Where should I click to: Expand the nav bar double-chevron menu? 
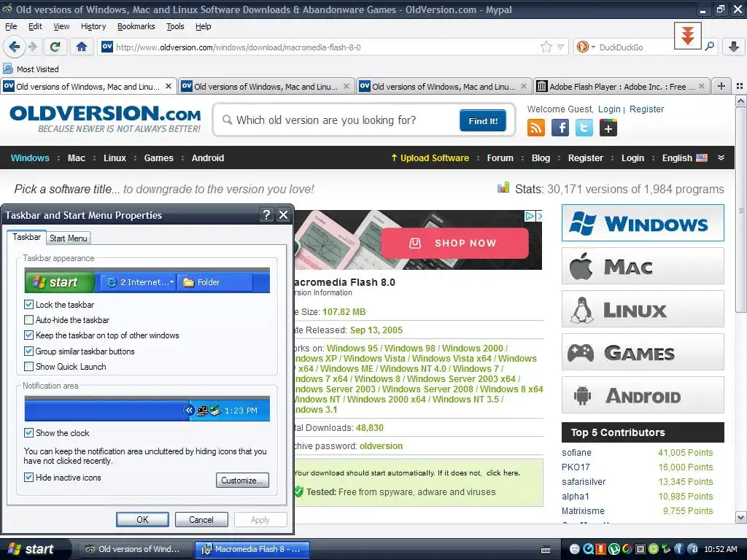721,157
